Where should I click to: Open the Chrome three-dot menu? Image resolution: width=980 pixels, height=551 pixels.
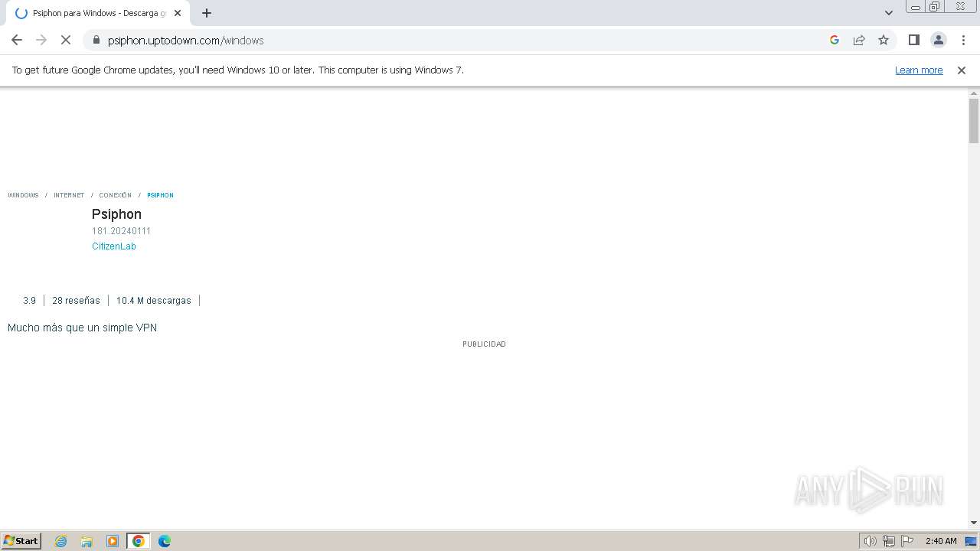(x=963, y=40)
